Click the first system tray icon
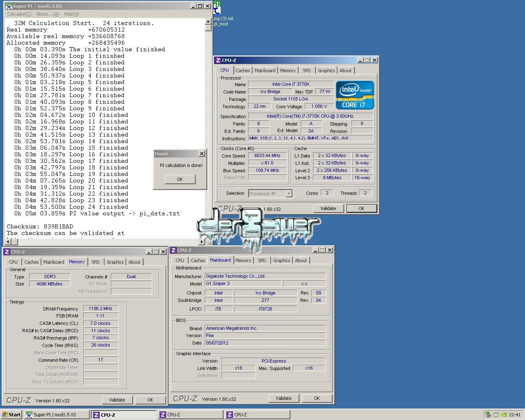The image size is (525, 420). pyautogui.click(x=488, y=415)
